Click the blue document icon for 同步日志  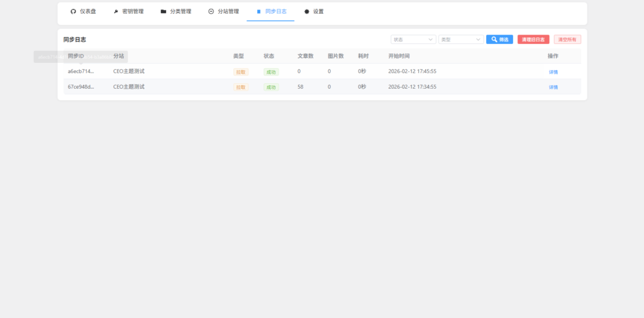pos(258,11)
